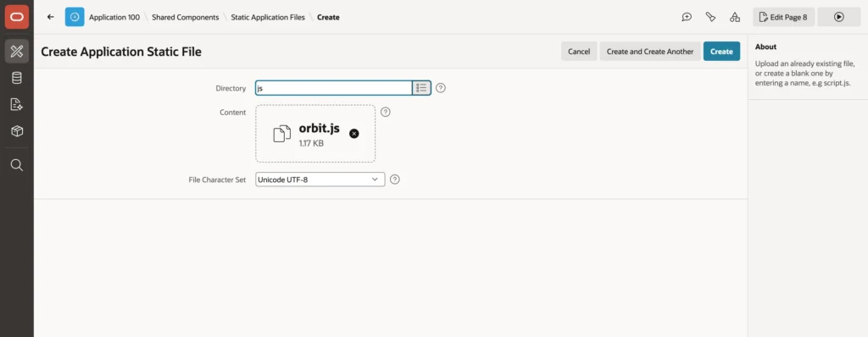This screenshot has height=337, width=868.
Task: Go to Static Application Files breadcrumb
Action: point(268,17)
